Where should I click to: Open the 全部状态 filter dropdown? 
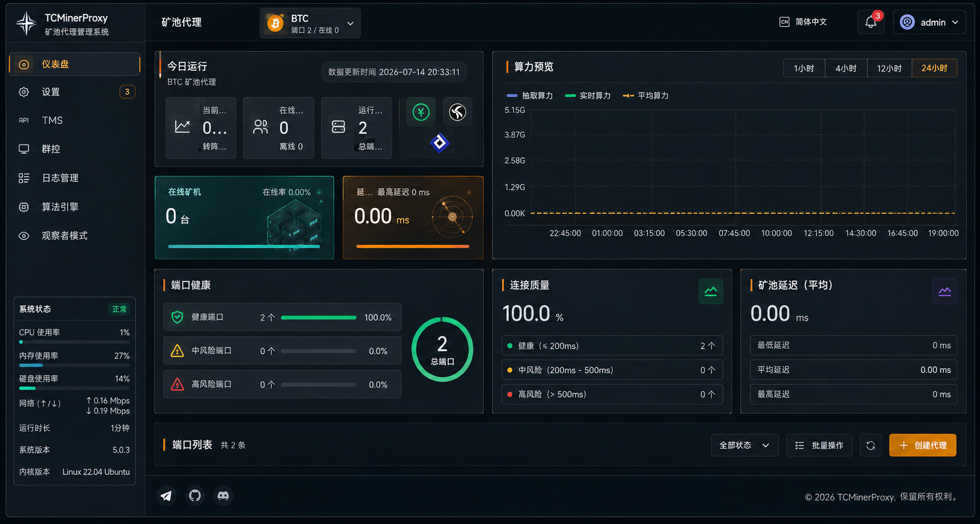tap(744, 445)
